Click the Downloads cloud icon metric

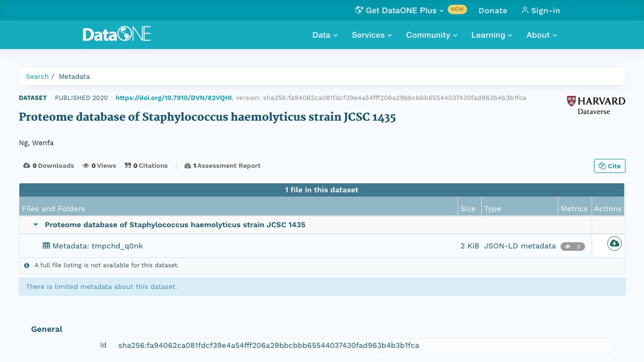coord(27,165)
